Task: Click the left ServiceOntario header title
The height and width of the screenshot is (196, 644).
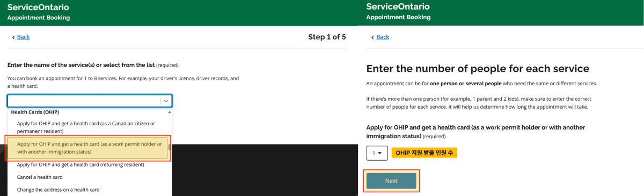Action: (x=38, y=7)
